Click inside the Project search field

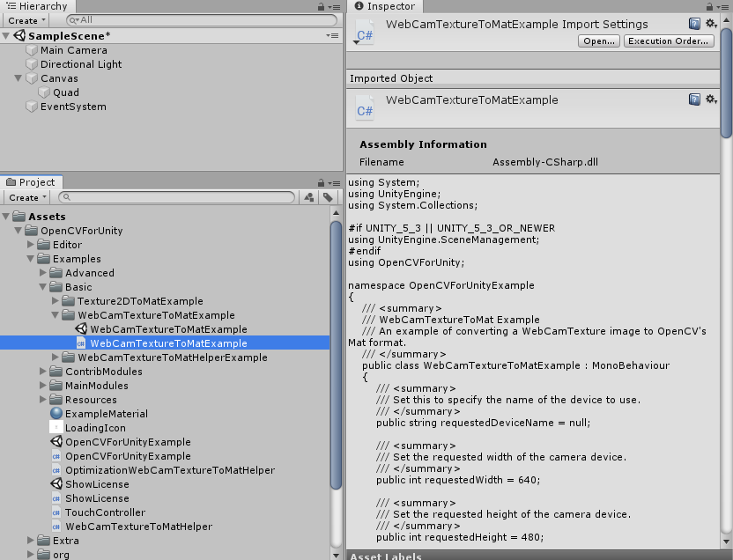click(176, 196)
